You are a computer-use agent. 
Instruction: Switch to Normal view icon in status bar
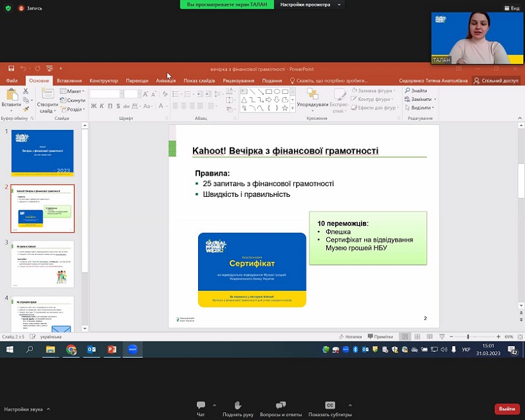(405, 336)
